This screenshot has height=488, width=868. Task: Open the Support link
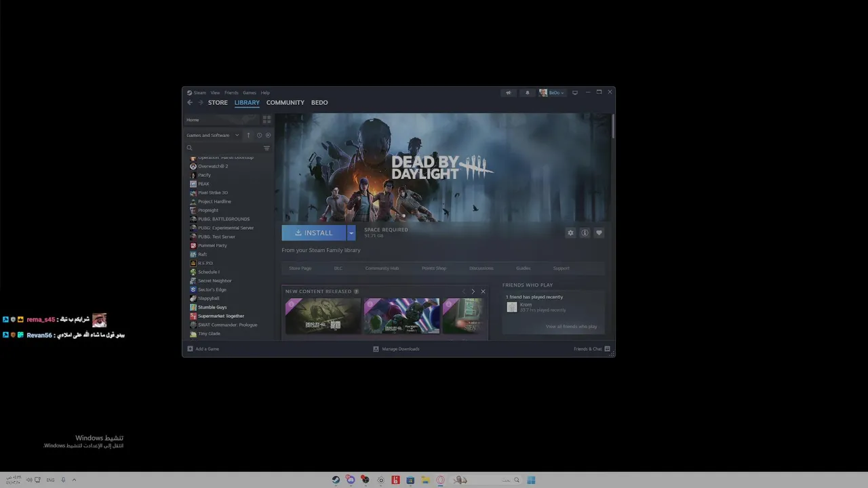click(x=561, y=268)
